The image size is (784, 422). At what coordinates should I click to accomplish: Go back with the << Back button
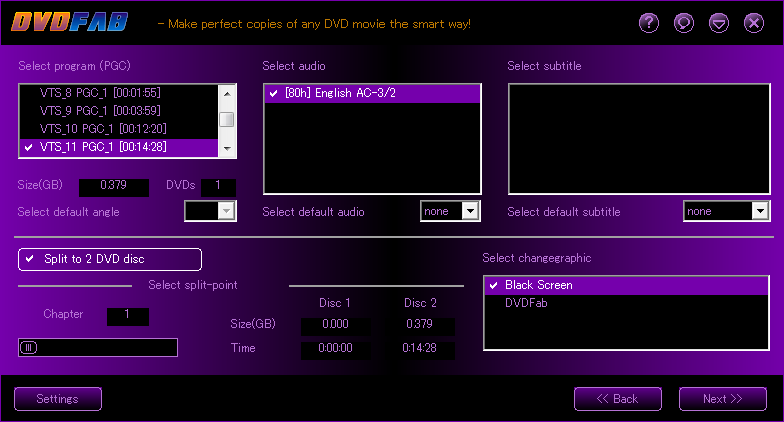pos(618,399)
